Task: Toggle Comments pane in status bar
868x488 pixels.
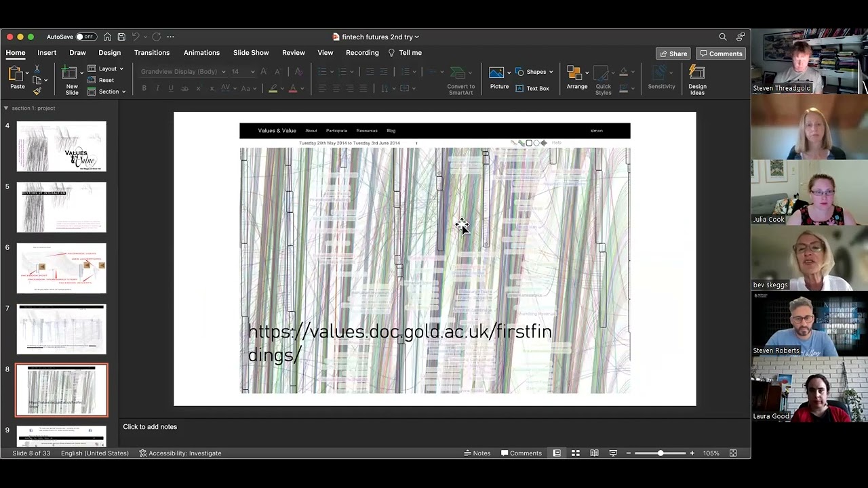Action: click(521, 453)
